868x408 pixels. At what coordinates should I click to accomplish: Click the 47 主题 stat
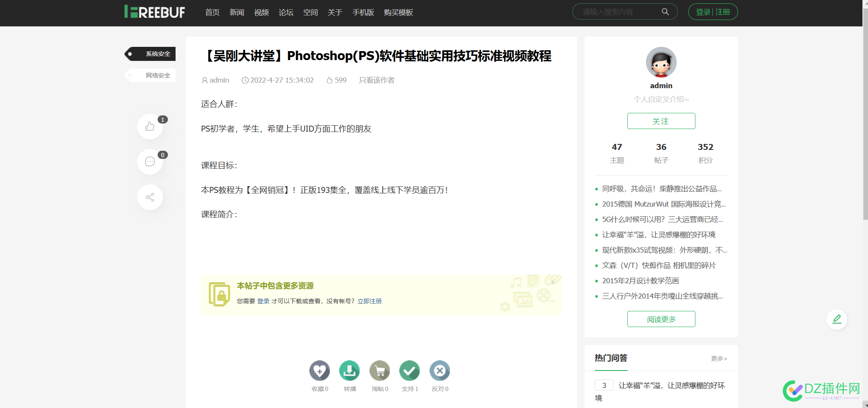coord(617,153)
